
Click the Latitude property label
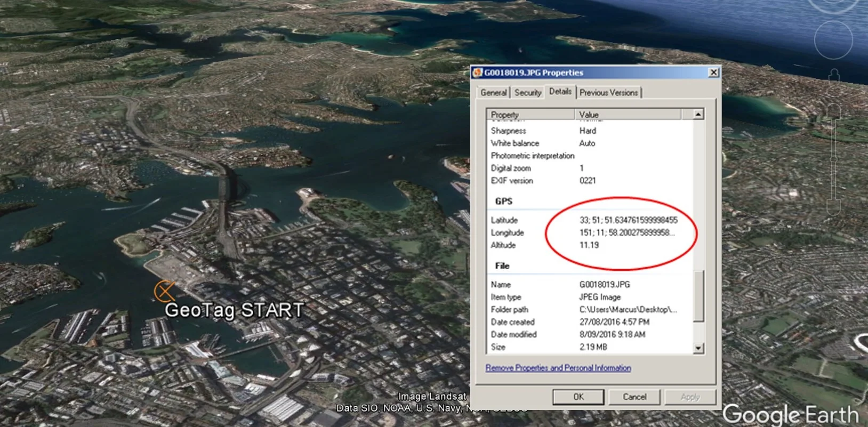504,220
